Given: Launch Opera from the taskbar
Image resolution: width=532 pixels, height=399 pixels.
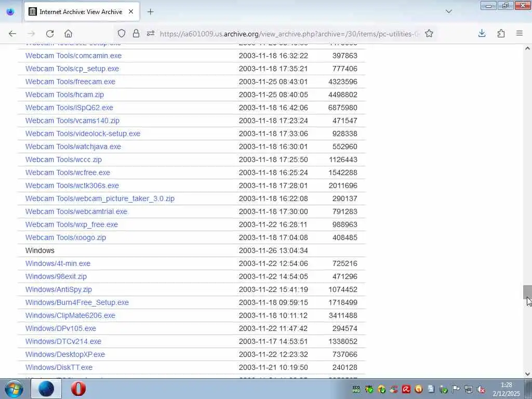Looking at the screenshot, I should pyautogui.click(x=78, y=389).
